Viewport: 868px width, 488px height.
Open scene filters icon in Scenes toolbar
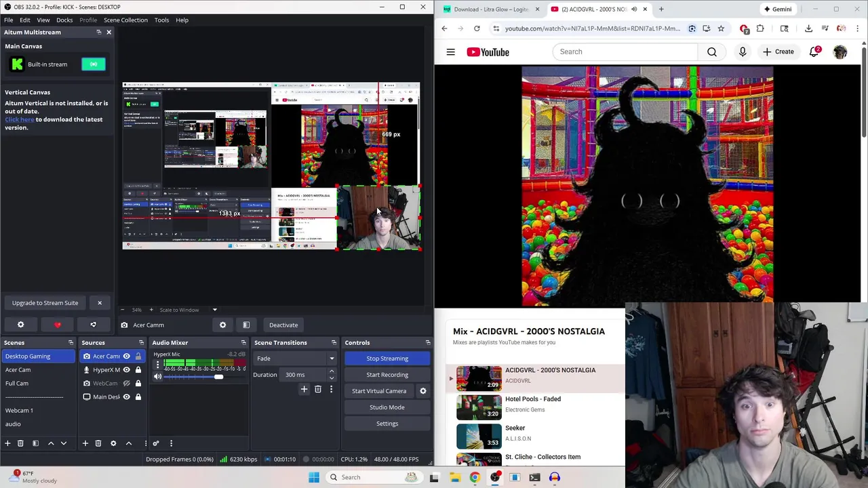35,443
